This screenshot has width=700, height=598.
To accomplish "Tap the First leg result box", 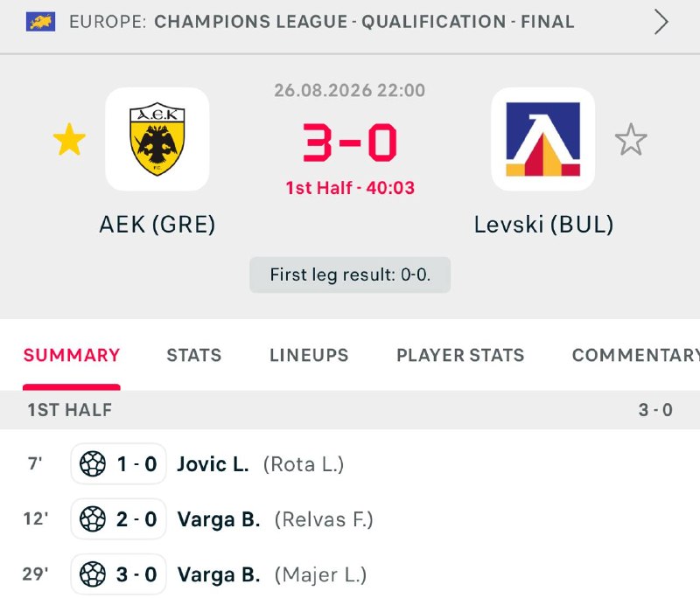I will point(350,275).
